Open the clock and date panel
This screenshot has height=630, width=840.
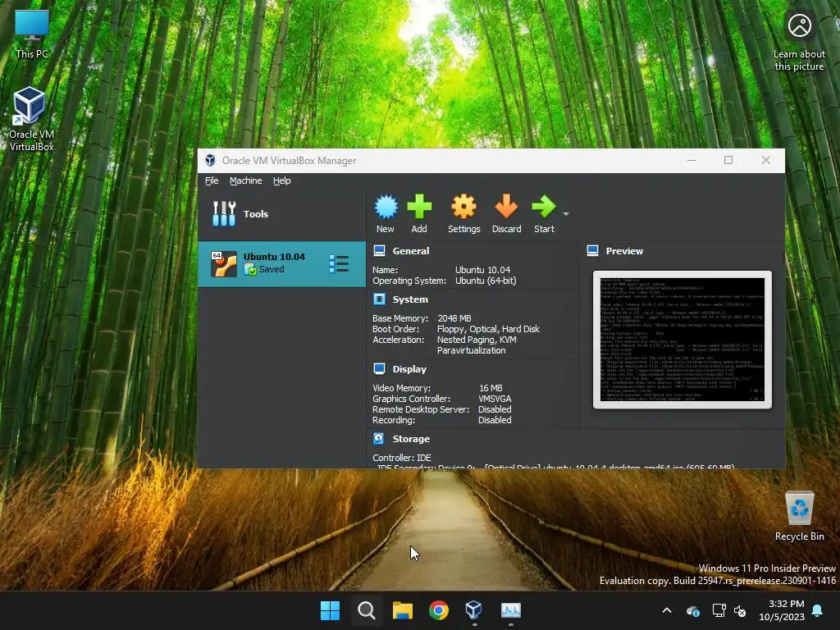782,610
